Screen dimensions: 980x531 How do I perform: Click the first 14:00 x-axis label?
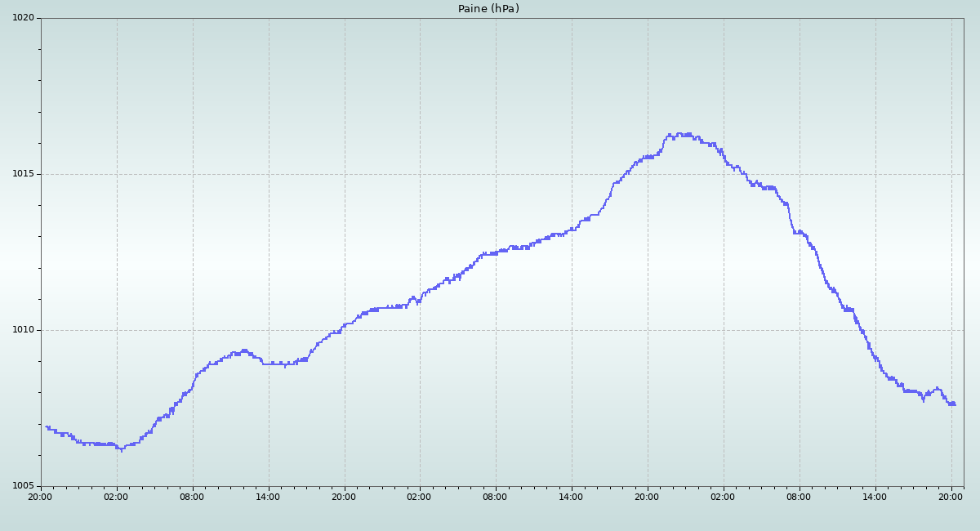click(x=268, y=496)
